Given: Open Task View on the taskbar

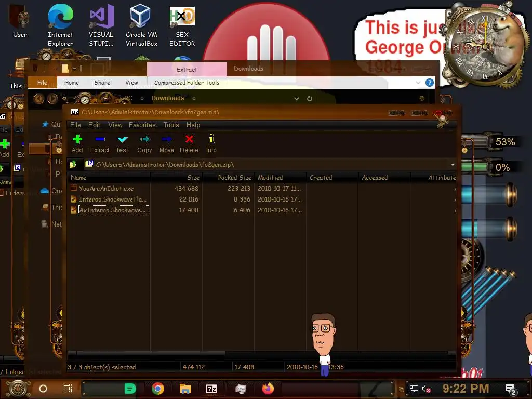Looking at the screenshot, I should (x=68, y=389).
